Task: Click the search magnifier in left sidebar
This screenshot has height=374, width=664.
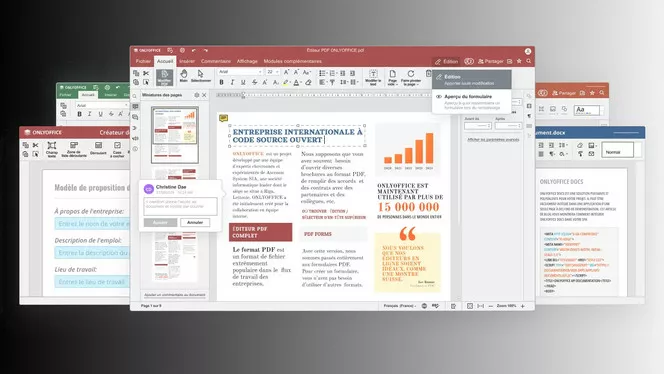Action: pos(135,96)
